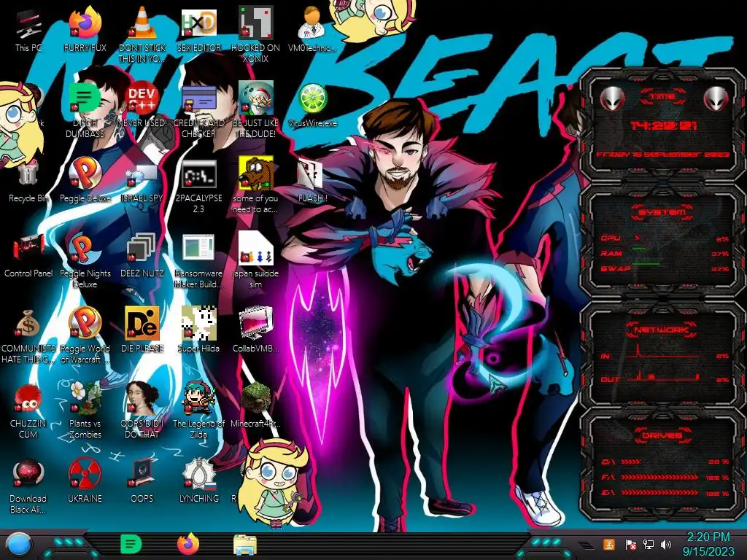
Task: Click the volume speaker tray icon
Action: pyautogui.click(x=666, y=544)
